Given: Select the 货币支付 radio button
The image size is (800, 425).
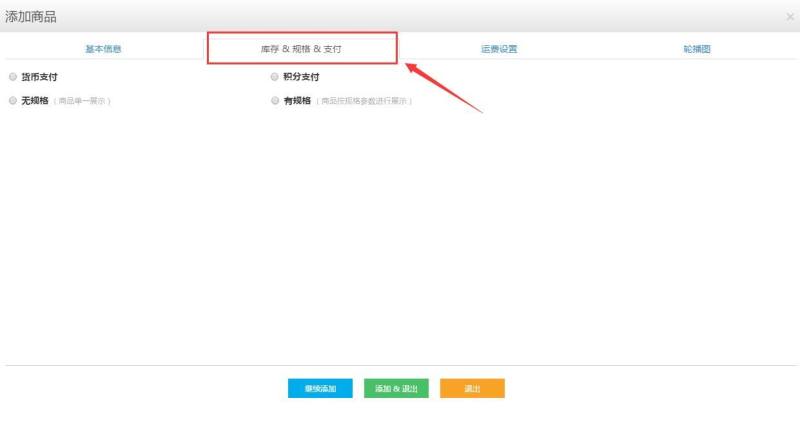Looking at the screenshot, I should pyautogui.click(x=13, y=77).
